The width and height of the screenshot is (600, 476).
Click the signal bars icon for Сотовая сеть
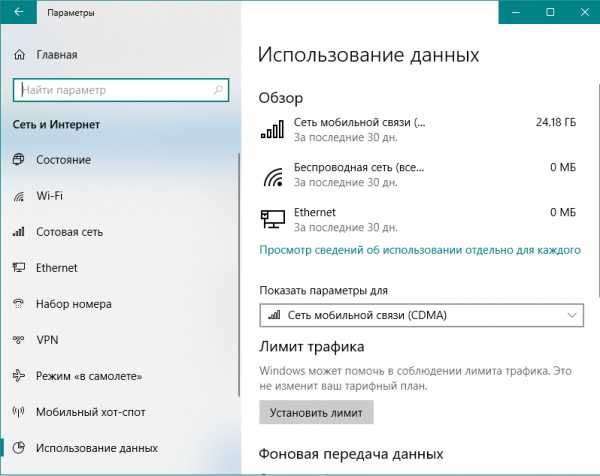(x=18, y=231)
